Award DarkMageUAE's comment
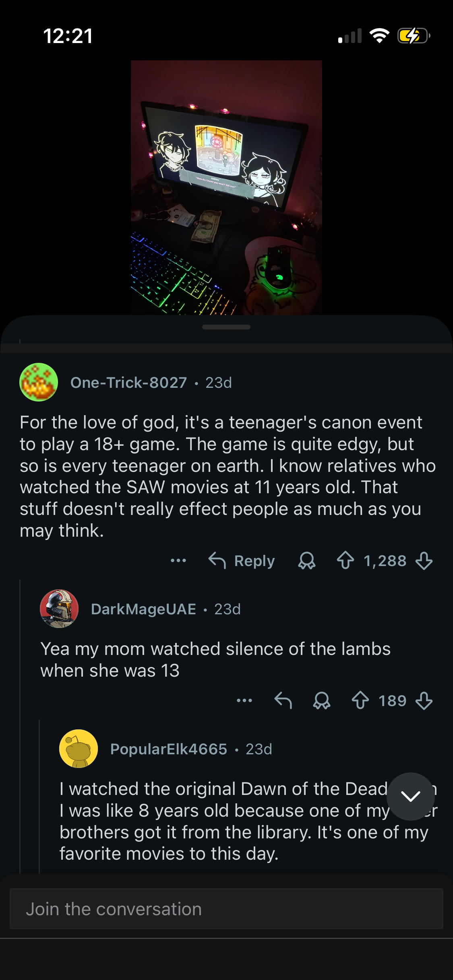Viewport: 453px width, 980px height. (x=321, y=700)
